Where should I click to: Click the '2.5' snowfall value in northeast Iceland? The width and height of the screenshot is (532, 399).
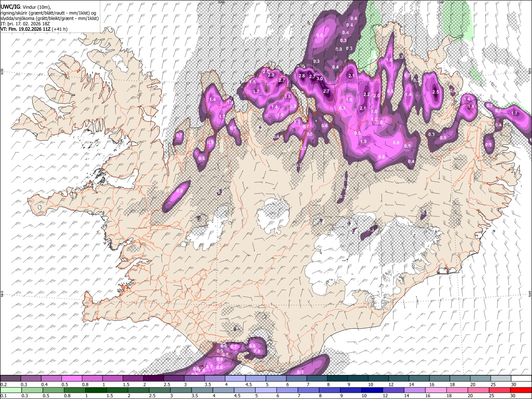tap(436, 92)
